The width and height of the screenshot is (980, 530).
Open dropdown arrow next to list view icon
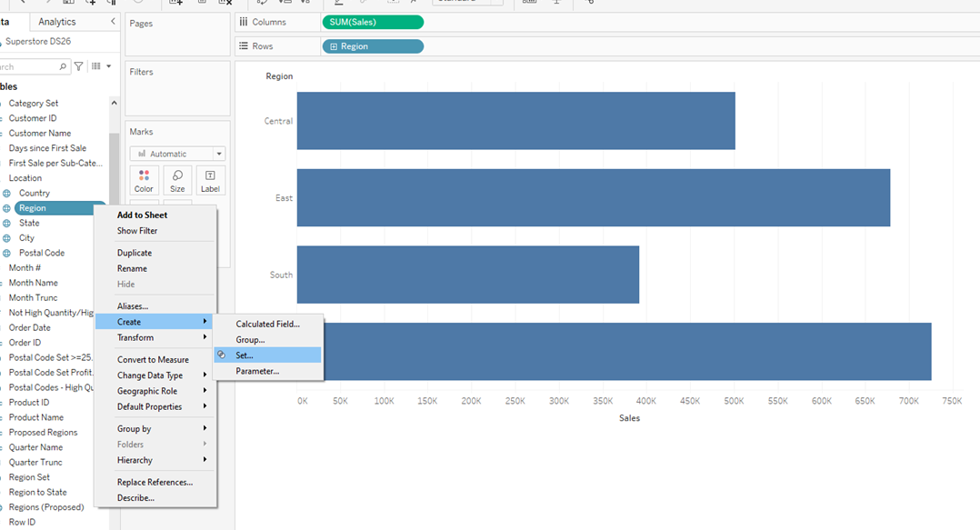109,66
